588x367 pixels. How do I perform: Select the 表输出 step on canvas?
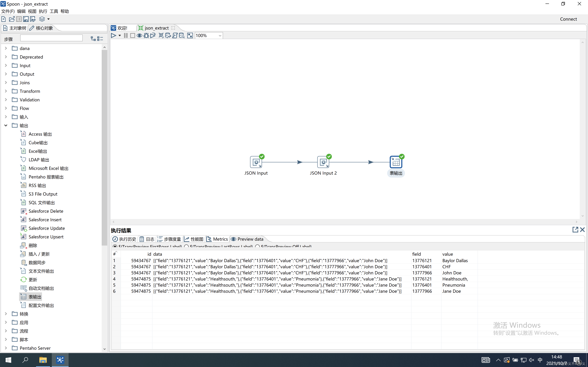coord(396,162)
